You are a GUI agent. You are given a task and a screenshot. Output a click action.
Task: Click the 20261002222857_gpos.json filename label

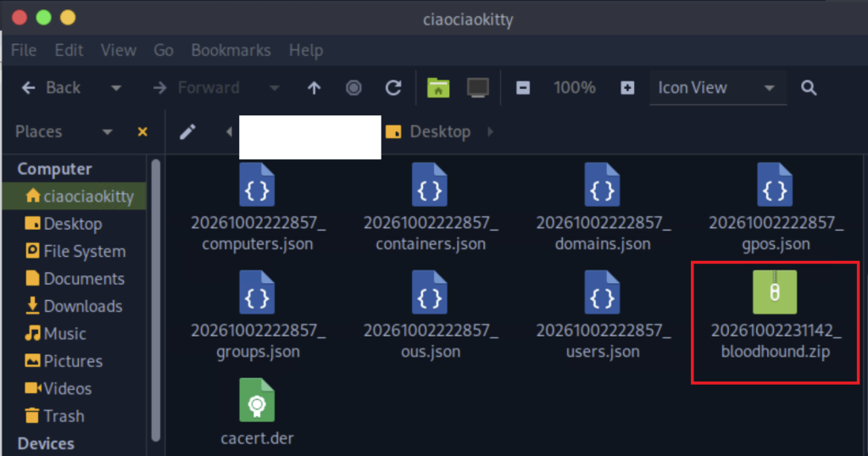776,233
